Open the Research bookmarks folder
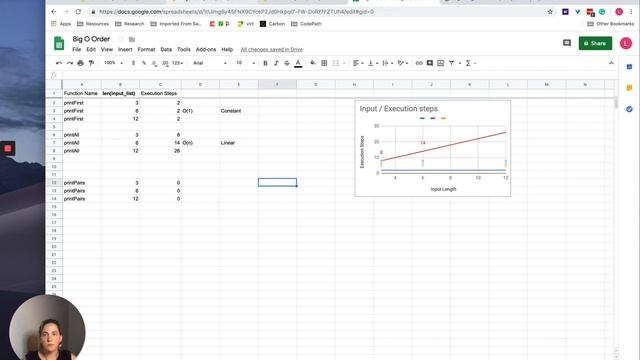 [129, 24]
